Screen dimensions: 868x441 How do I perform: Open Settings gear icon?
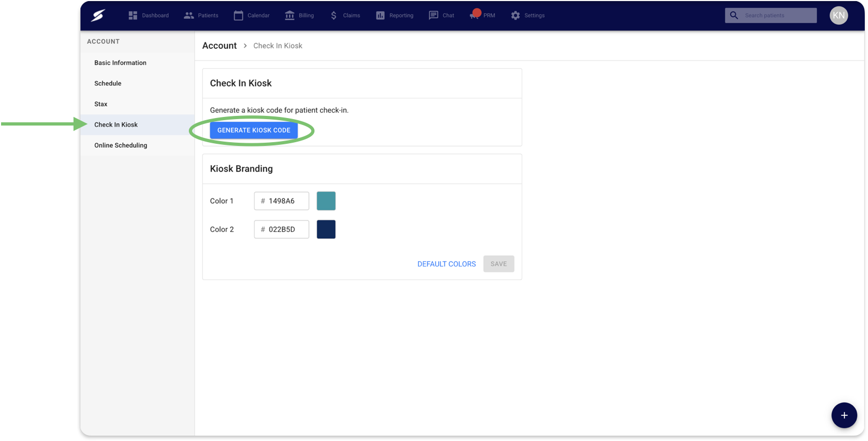pos(516,16)
